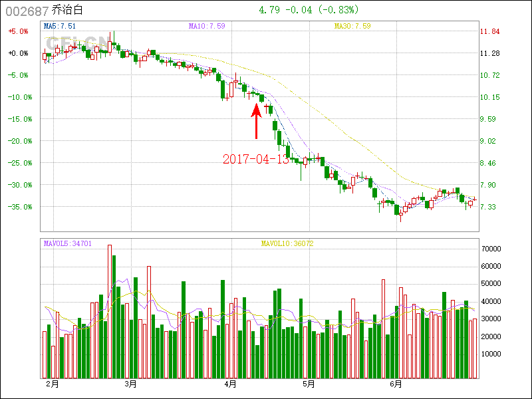The width and height of the screenshot is (532, 399).
Task: Select 5月 on the time axis
Action: click(x=307, y=384)
